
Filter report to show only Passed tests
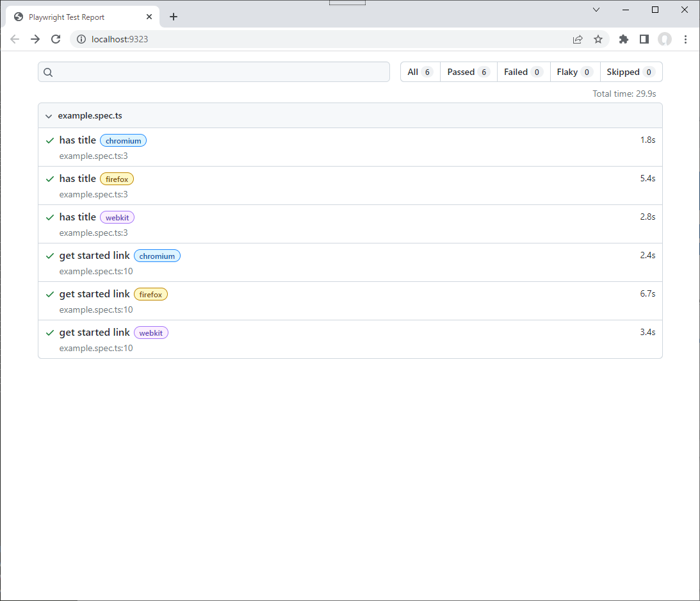[x=468, y=72]
